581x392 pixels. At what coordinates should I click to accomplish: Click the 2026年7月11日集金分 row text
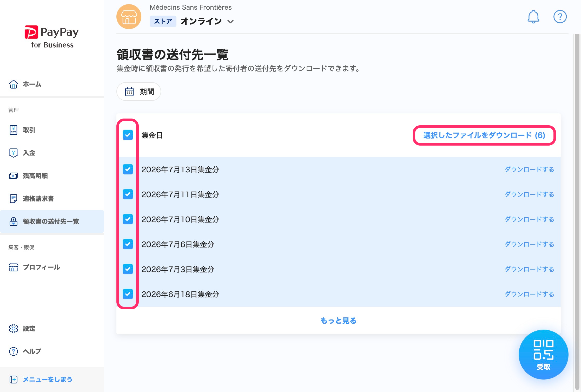(180, 194)
